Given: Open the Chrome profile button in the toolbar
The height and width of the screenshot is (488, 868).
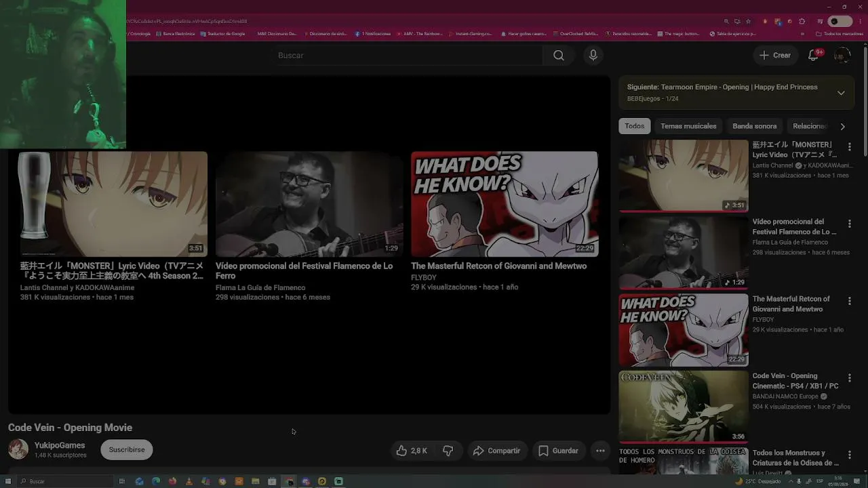Looking at the screenshot, I should [841, 22].
